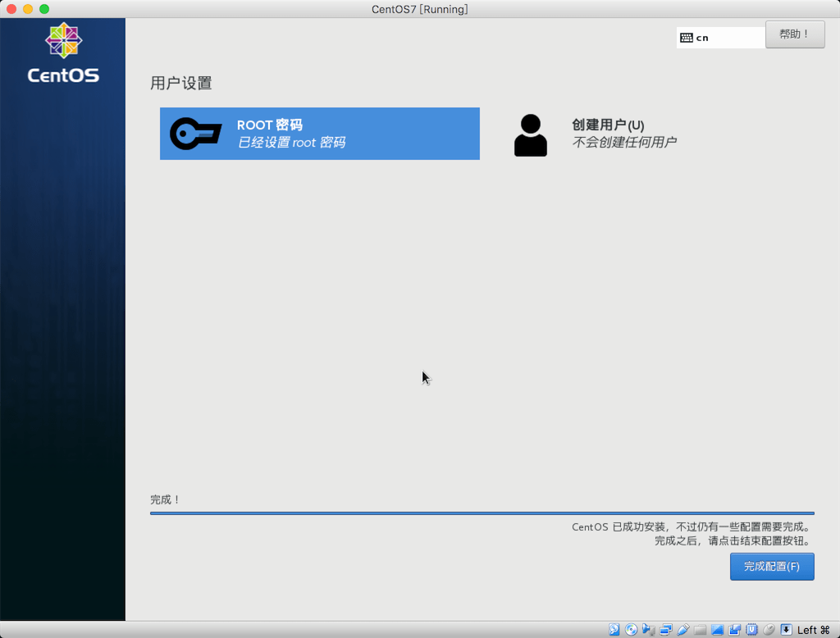Viewport: 840px width, 638px height.
Task: Click the optical disc icon in status bar
Action: point(632,628)
